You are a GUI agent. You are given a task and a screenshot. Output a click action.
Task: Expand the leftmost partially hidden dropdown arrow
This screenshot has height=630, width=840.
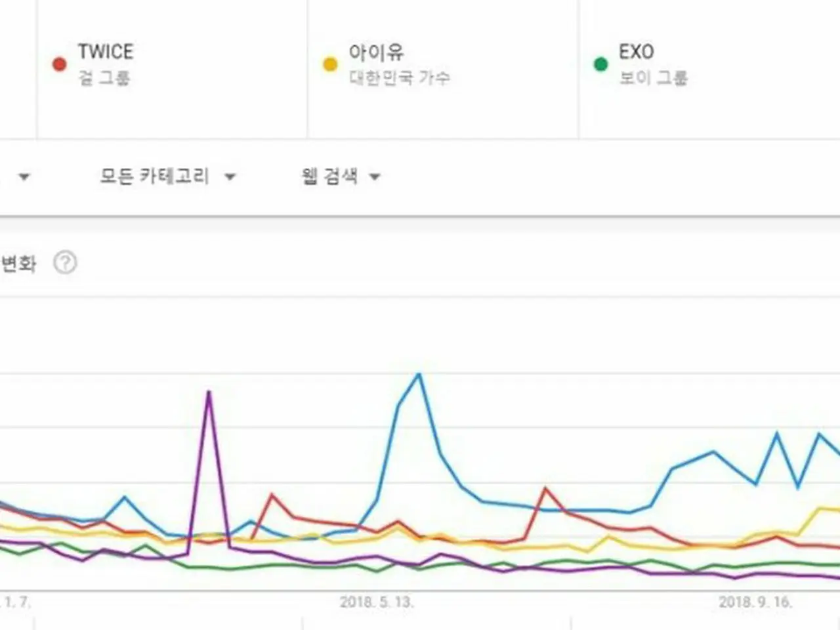24,177
